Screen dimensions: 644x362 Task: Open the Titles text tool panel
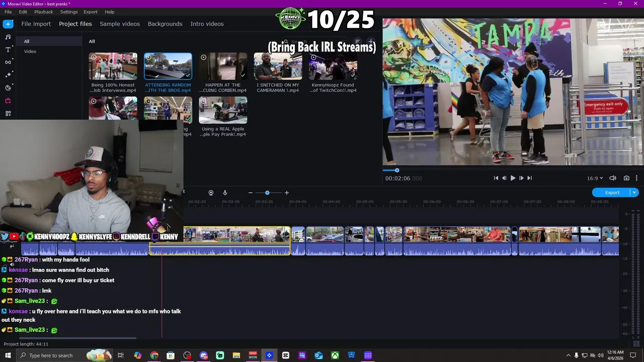(x=8, y=50)
